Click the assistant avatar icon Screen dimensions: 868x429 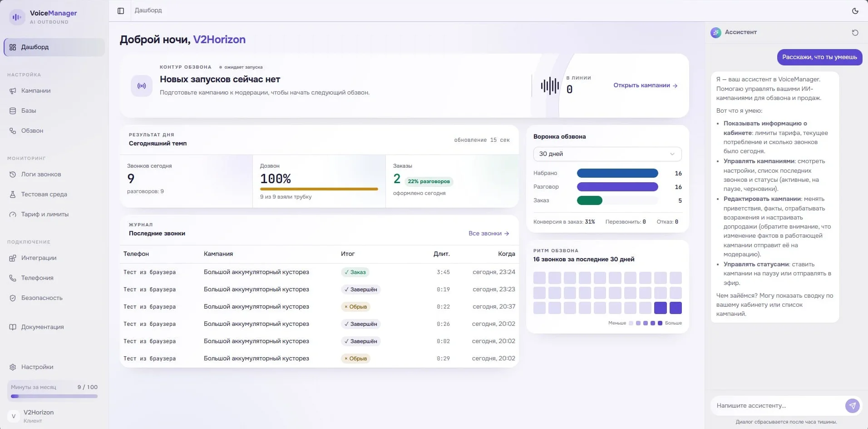click(x=716, y=32)
